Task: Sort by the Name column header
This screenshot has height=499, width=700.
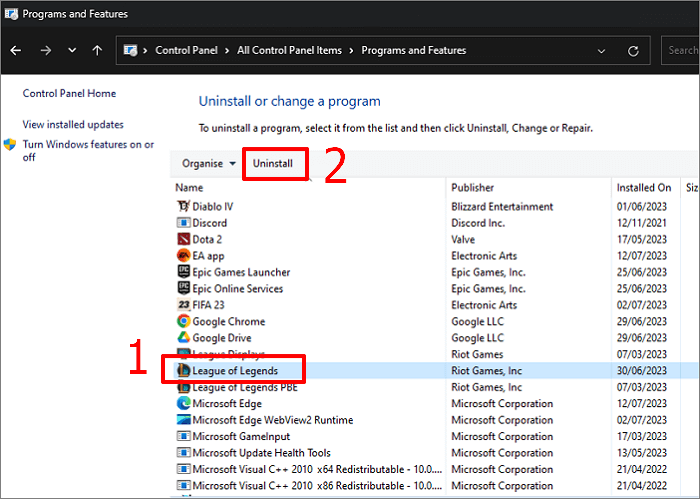Action: pyautogui.click(x=189, y=187)
